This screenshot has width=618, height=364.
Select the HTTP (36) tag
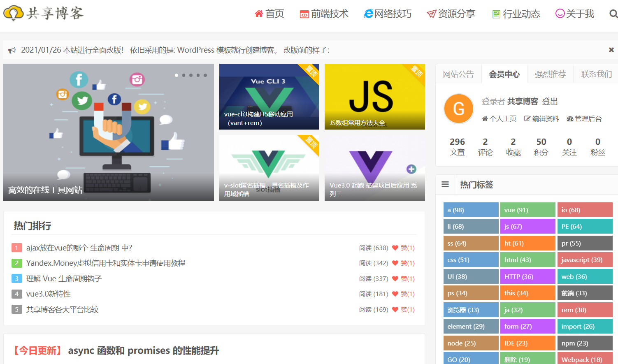(x=528, y=276)
